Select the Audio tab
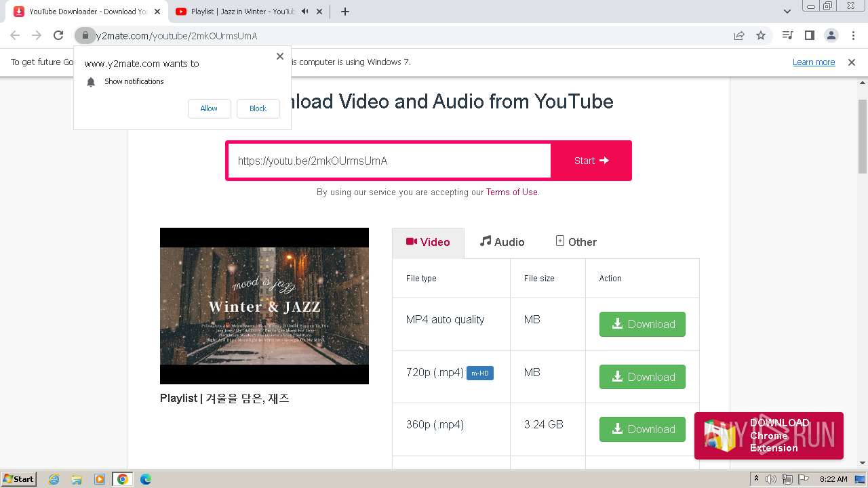Image resolution: width=868 pixels, height=488 pixels. click(502, 242)
